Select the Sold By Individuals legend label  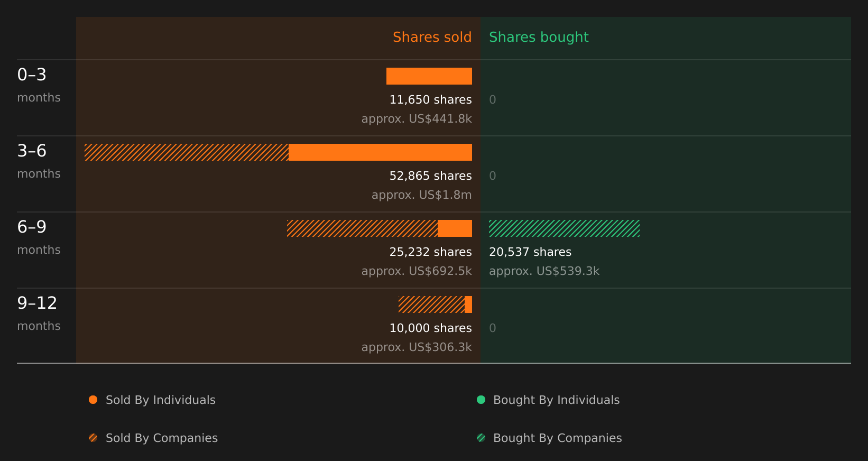pos(161,400)
